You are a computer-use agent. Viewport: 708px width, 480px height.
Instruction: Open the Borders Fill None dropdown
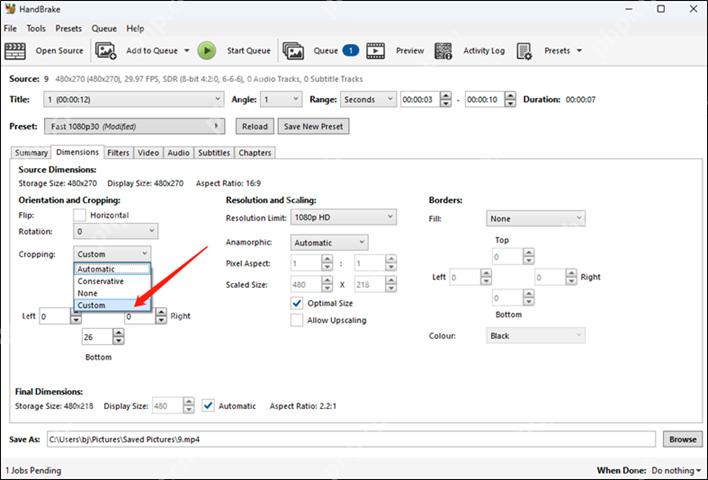(536, 219)
